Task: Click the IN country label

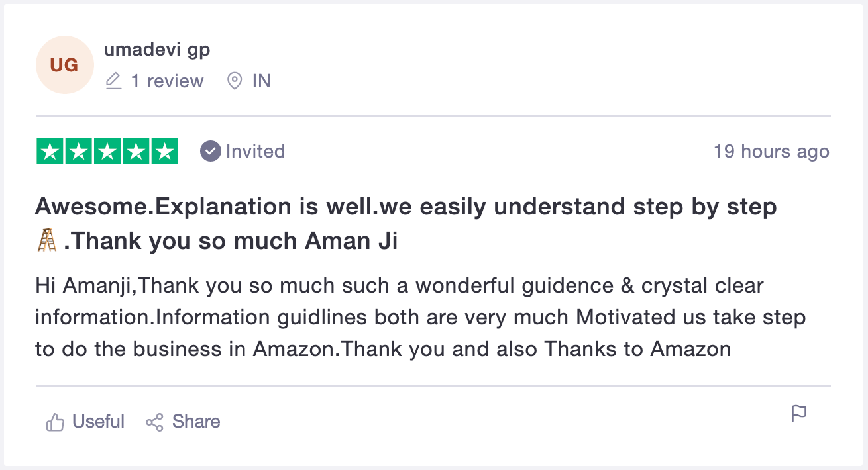Action: pos(262,81)
